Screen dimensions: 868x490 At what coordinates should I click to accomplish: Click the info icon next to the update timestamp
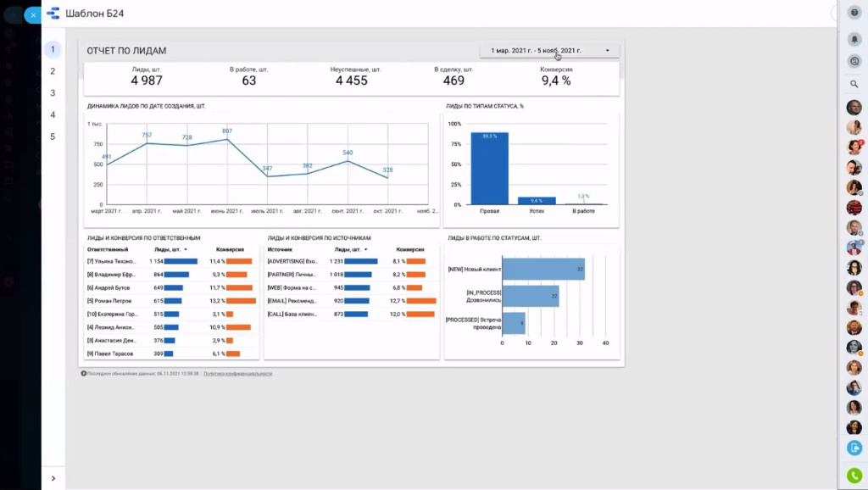(83, 373)
